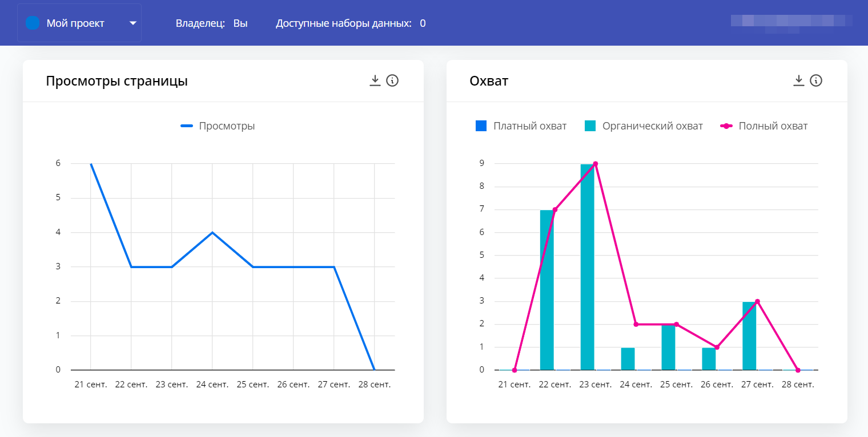Click the Просмотры страницы card title

pyautogui.click(x=116, y=81)
